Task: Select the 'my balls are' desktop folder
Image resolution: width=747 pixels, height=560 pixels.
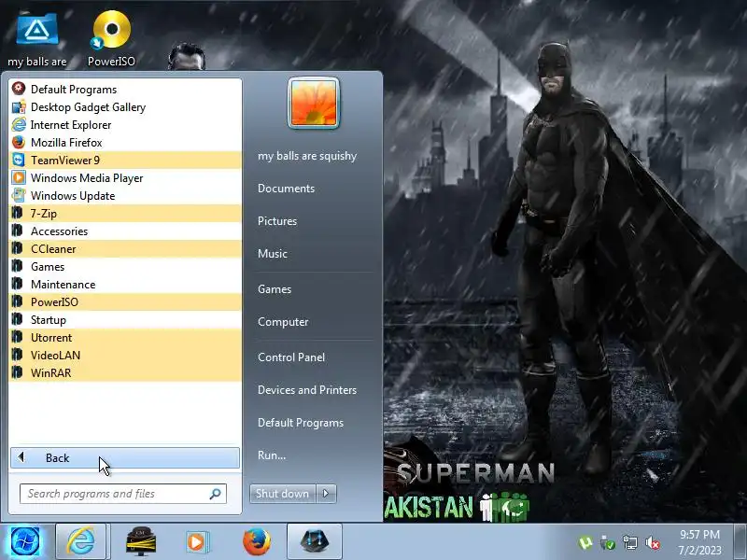Action: [x=37, y=39]
